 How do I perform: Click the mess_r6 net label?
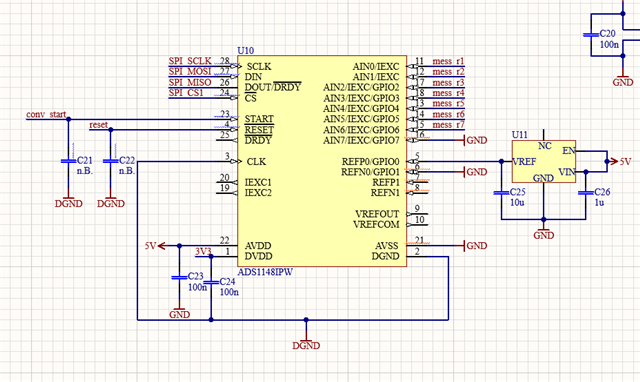tap(448, 114)
